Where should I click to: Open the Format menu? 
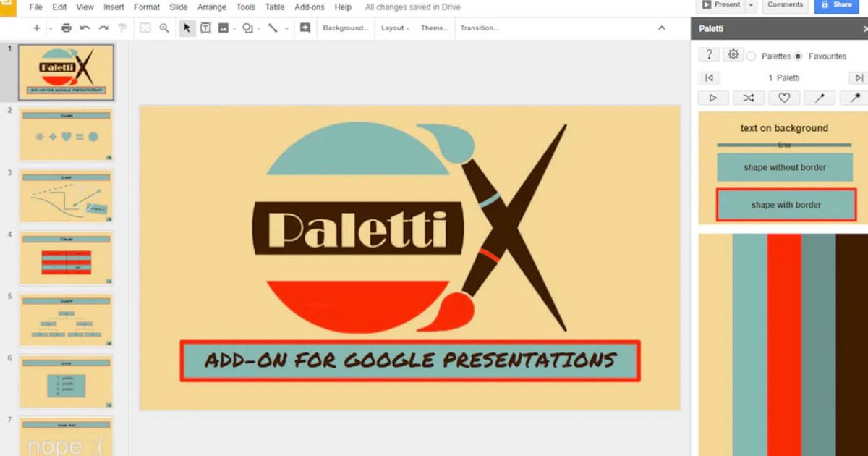pyautogui.click(x=146, y=7)
